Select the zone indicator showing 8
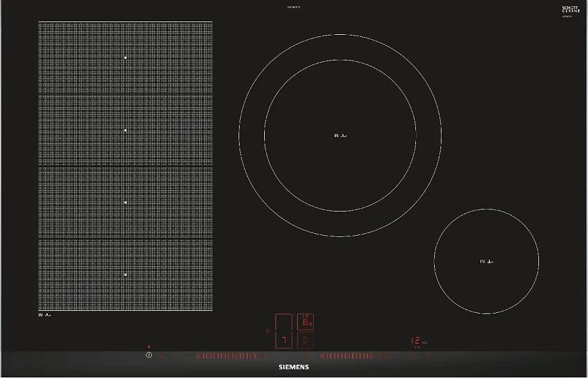This screenshot has width=588, height=378. pos(306,322)
